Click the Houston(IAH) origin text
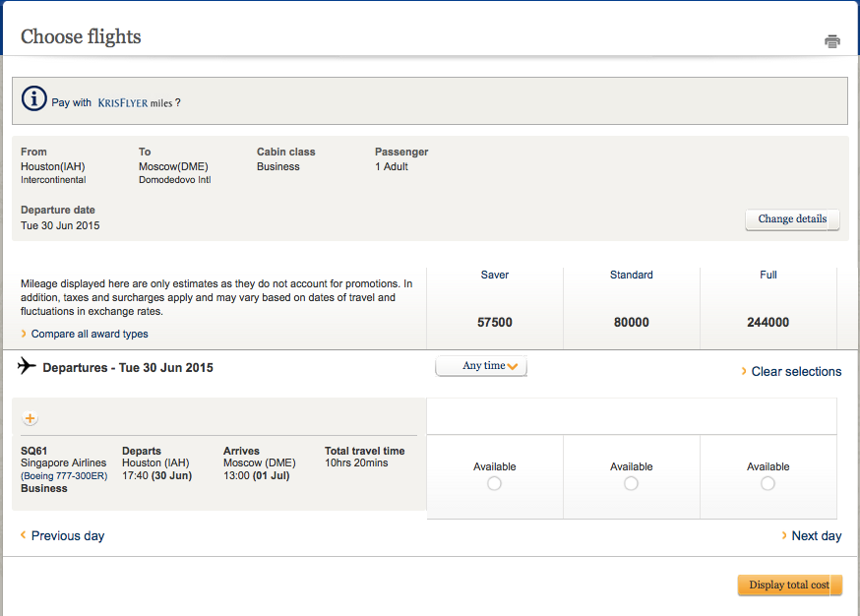 click(53, 166)
